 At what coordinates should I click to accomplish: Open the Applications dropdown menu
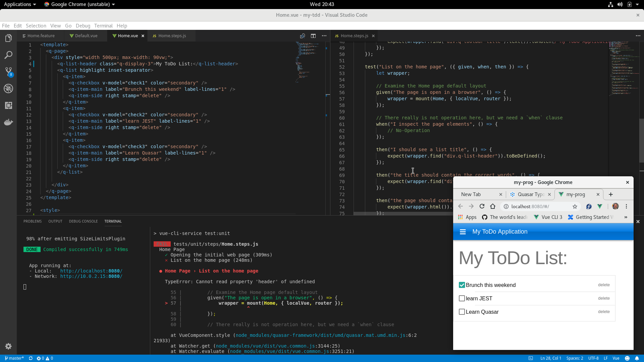(x=20, y=4)
